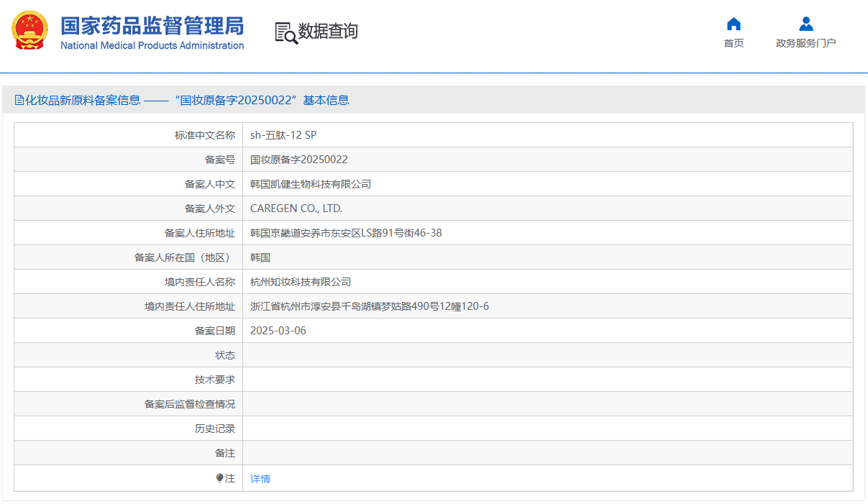Click the 国家药品监督管理局 title
The height and width of the screenshot is (504, 868).
(x=152, y=26)
